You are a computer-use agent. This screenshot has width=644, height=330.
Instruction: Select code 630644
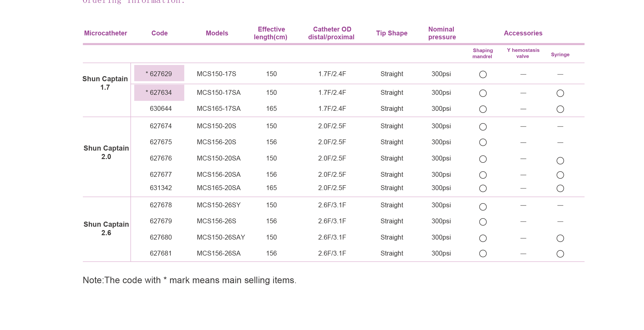point(161,108)
